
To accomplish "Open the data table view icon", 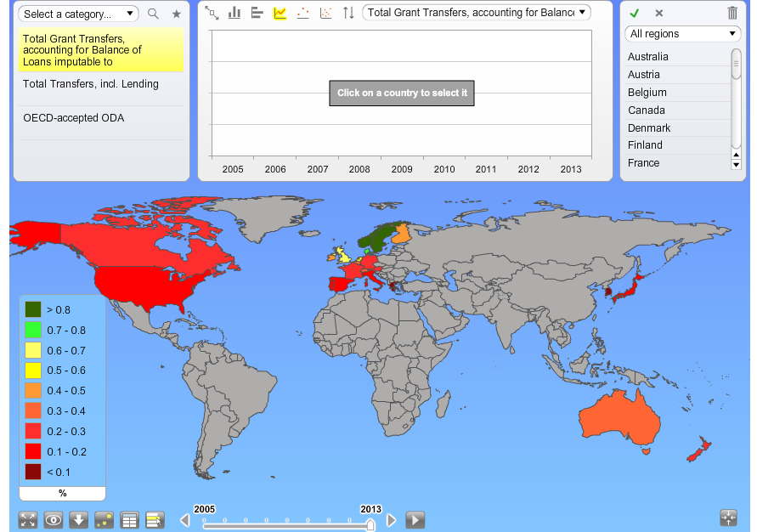I will [129, 520].
